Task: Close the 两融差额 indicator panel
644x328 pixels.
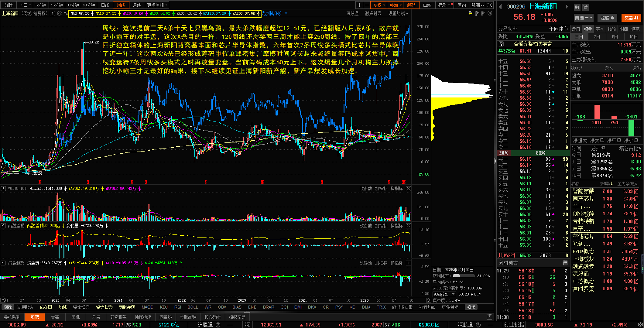Action: (408, 226)
